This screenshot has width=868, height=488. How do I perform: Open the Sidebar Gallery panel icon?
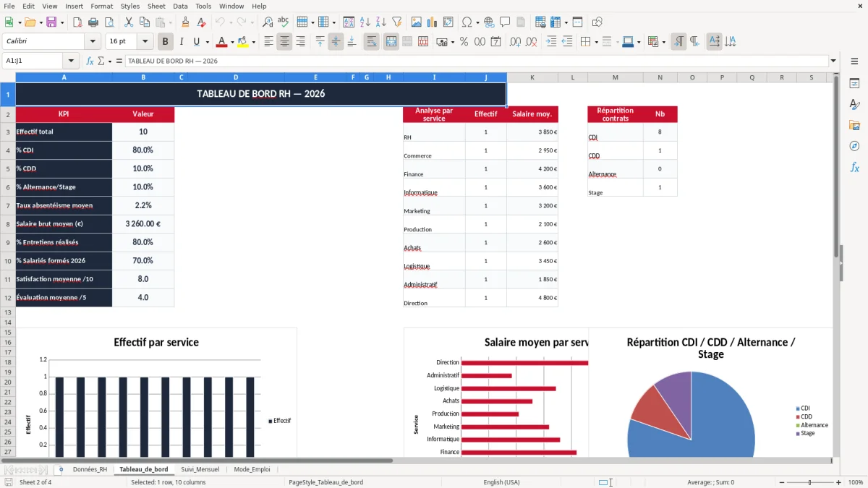[854, 126]
